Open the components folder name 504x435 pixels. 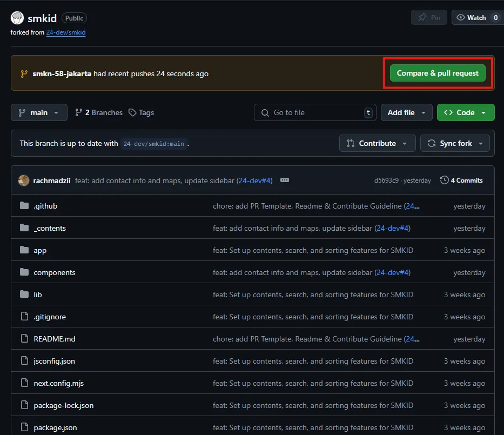coord(55,273)
